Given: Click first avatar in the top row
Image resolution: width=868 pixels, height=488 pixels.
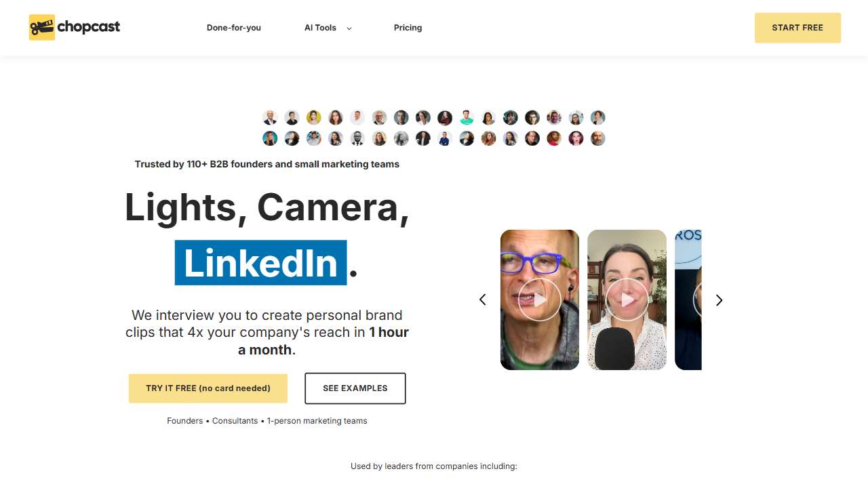Looking at the screenshot, I should pyautogui.click(x=270, y=117).
